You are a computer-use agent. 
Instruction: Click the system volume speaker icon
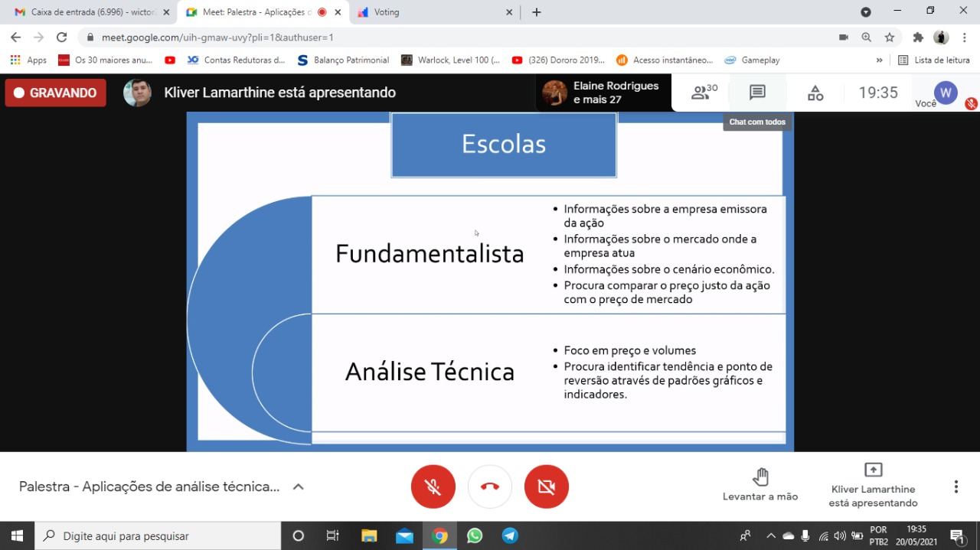click(x=840, y=535)
